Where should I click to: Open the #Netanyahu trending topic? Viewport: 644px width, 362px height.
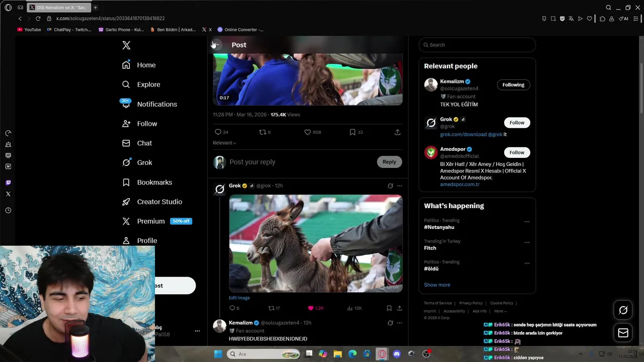pos(439,227)
